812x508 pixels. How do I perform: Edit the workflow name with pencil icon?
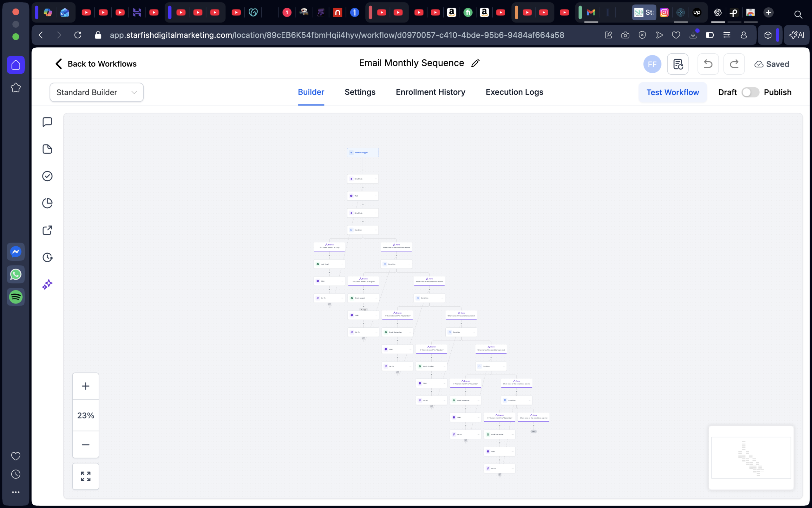click(475, 63)
